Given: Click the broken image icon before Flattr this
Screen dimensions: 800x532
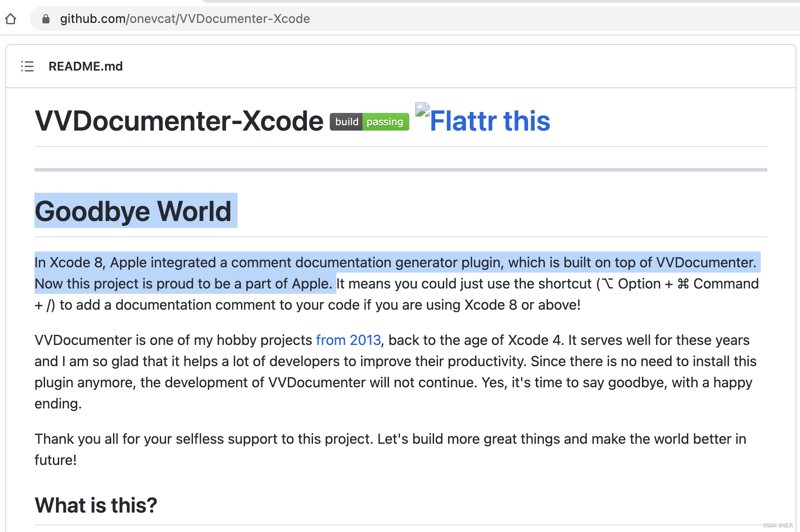Looking at the screenshot, I should pyautogui.click(x=422, y=110).
